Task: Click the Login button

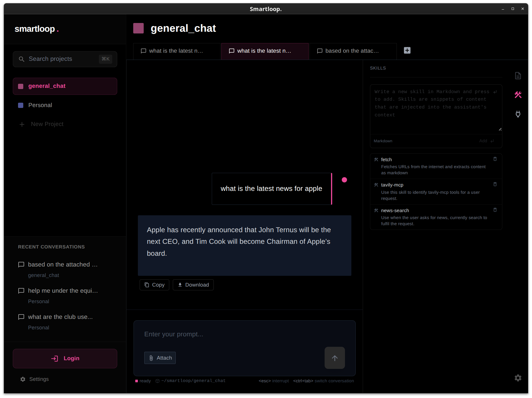Action: pyautogui.click(x=65, y=358)
